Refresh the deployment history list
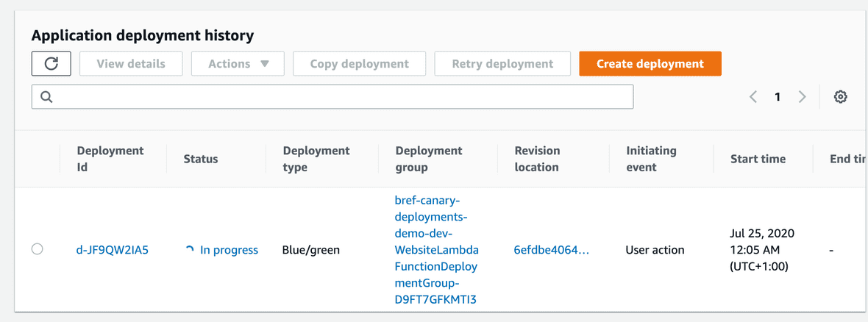 point(51,64)
